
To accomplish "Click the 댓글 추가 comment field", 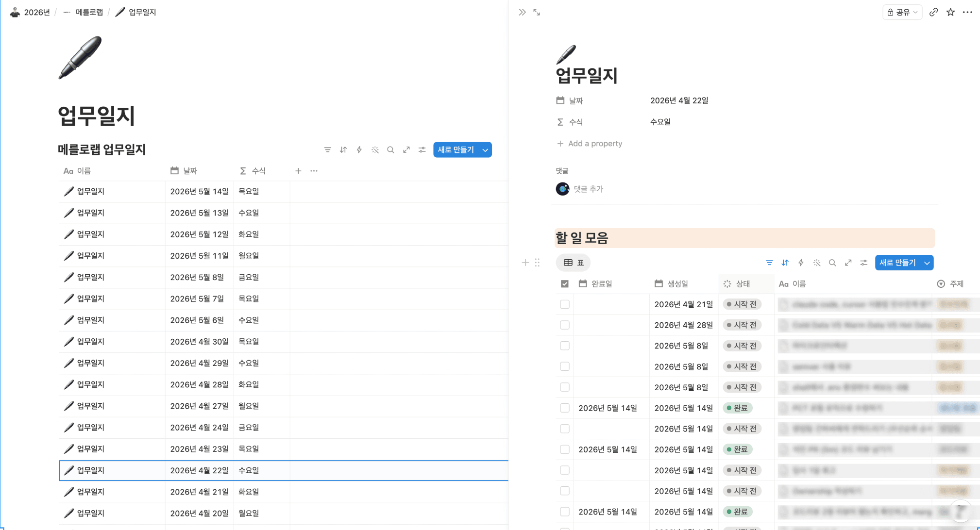I will pos(588,189).
